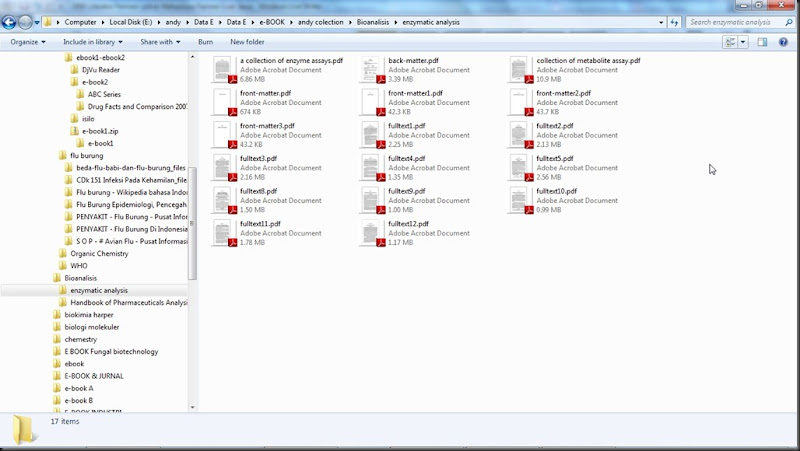Show the preview pane
The height and width of the screenshot is (451, 800).
click(762, 42)
